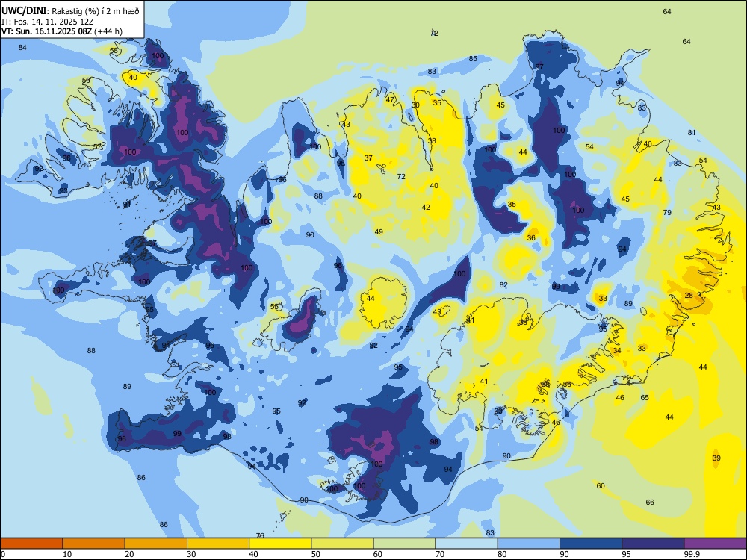Click the 40–50 bright yellow legend swatch
Screen dimensions: 747x560
coord(280,544)
